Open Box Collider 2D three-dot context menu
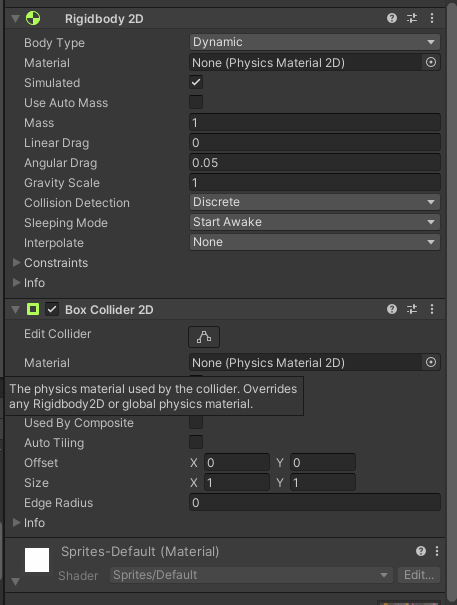This screenshot has height=605, width=457. pos(432,309)
